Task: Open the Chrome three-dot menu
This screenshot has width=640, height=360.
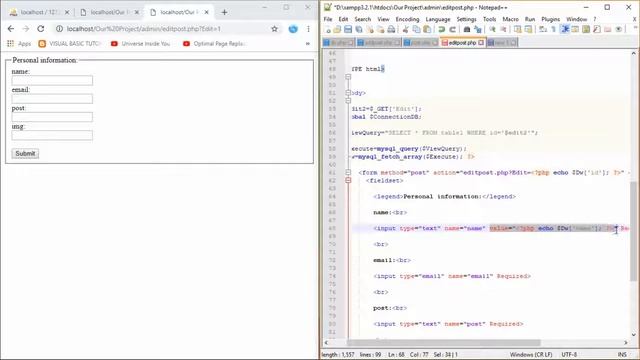Action: [309, 29]
